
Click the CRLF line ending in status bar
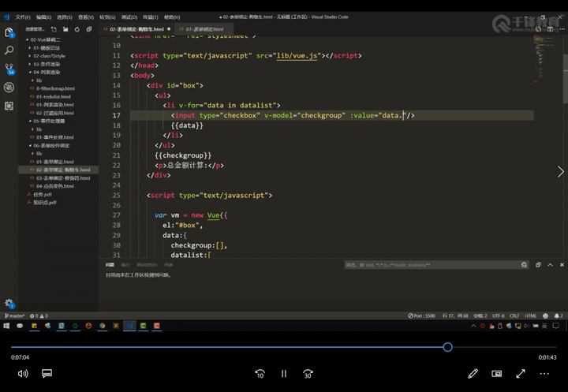[514, 316]
